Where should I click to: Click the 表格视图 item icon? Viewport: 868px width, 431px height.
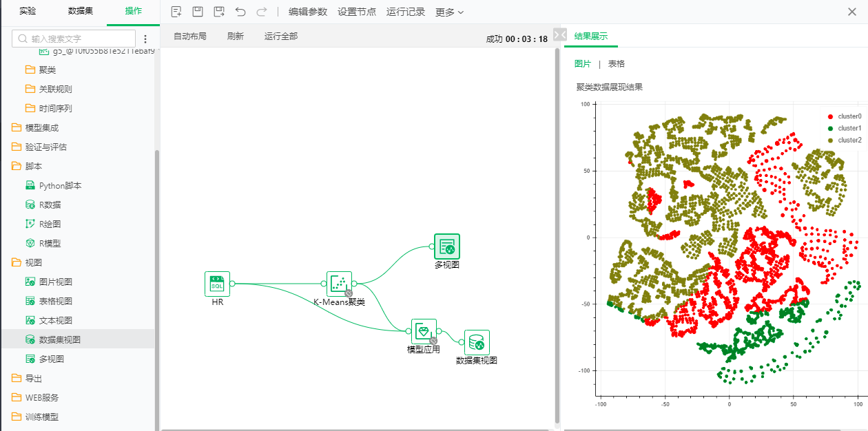[30, 302]
